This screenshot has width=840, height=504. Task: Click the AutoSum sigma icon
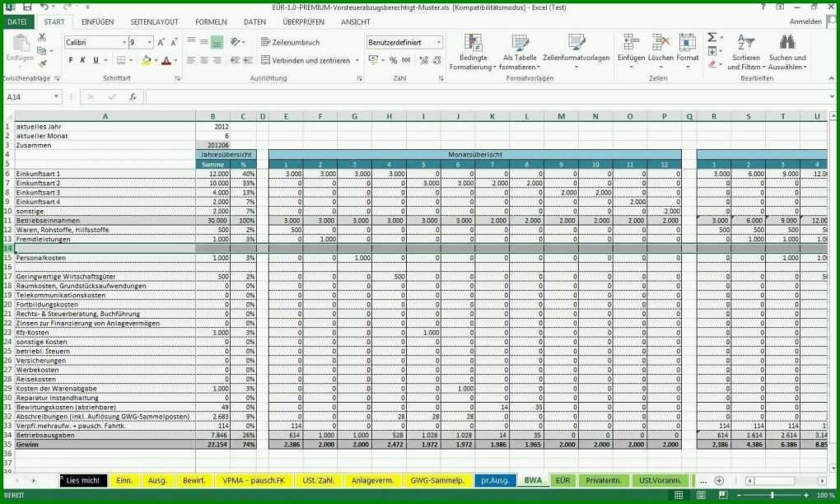[x=712, y=38]
